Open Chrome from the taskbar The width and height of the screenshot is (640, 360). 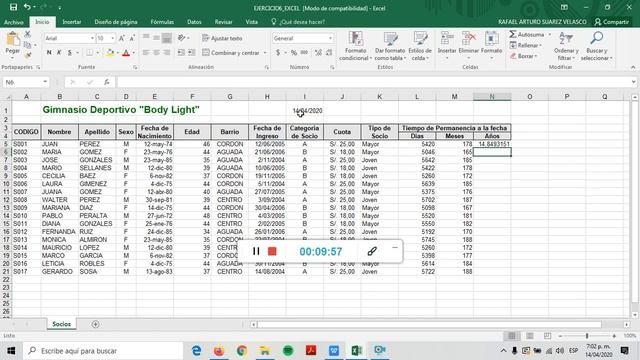pos(242,351)
